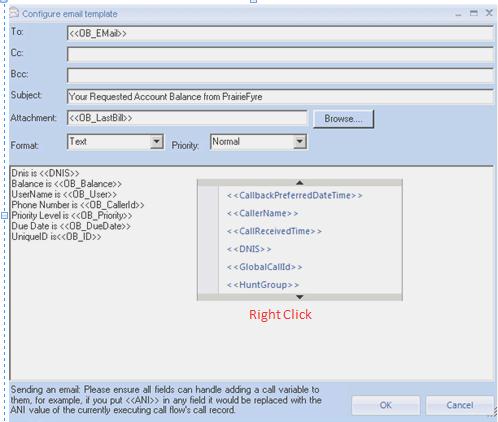498x422 pixels.
Task: Insert the <<CallReceivedTime>> variable
Action: [x=274, y=231]
